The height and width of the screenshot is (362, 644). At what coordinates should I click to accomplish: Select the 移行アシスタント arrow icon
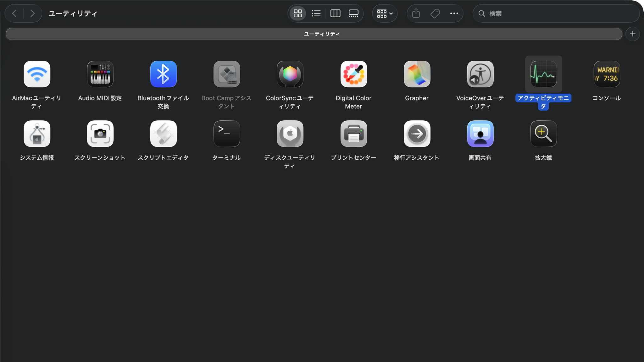click(x=417, y=134)
